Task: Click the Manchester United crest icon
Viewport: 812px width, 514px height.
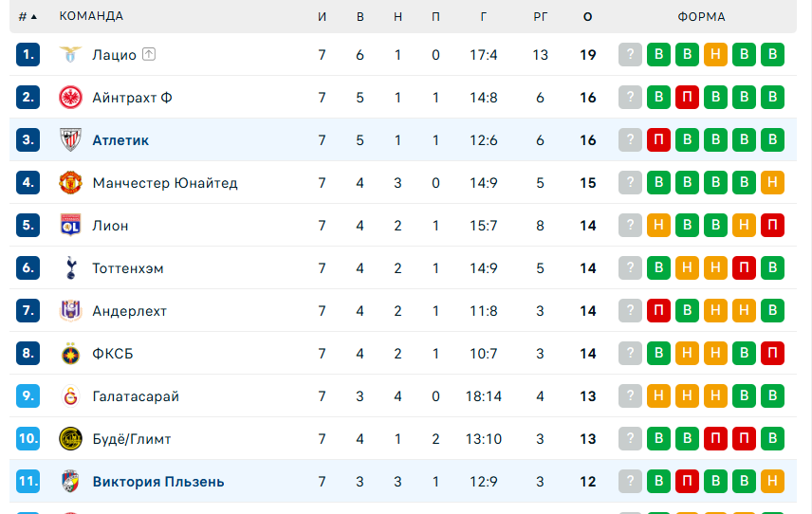Action: (x=70, y=183)
